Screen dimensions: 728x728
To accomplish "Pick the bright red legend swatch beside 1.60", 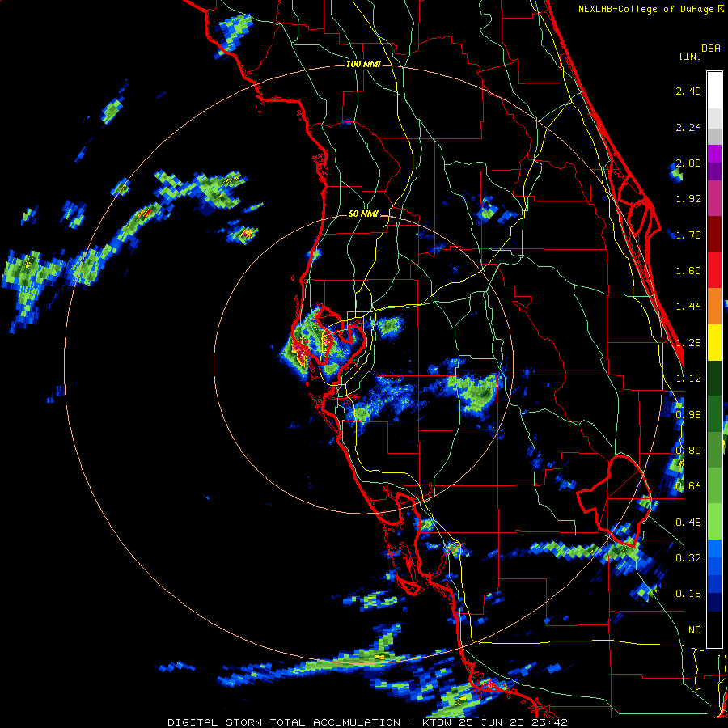I will pos(714,271).
